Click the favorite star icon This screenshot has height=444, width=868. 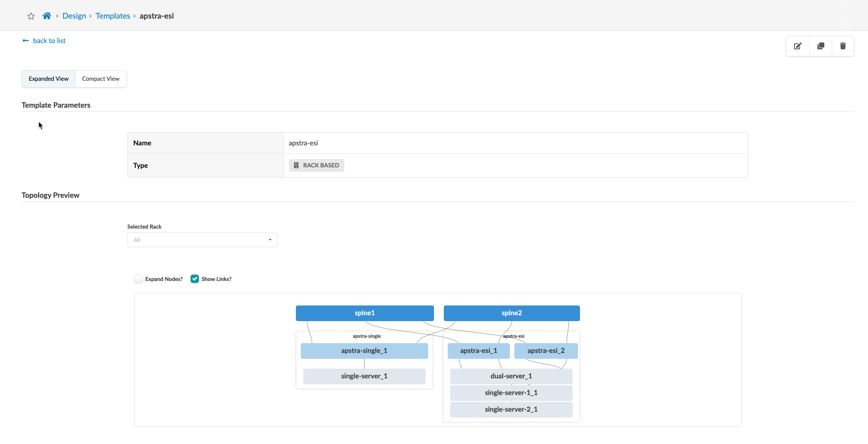coord(31,16)
